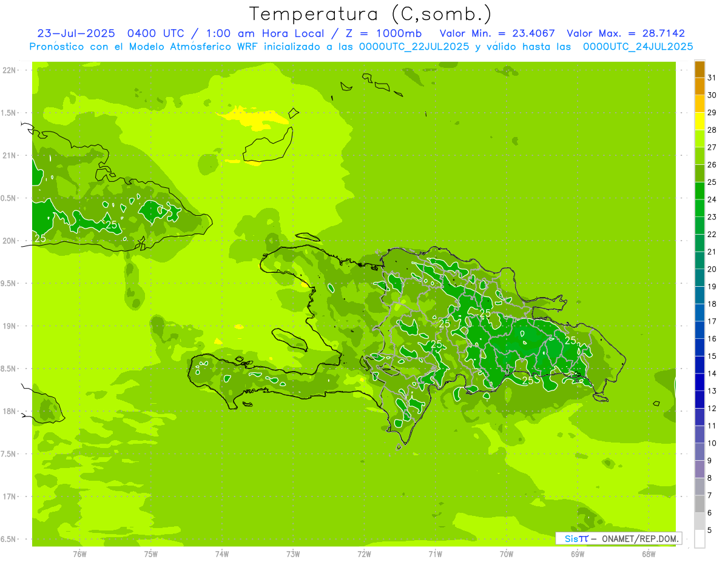Click the teal legend swatch between 19 and 20
728x562 pixels.
tap(699, 278)
